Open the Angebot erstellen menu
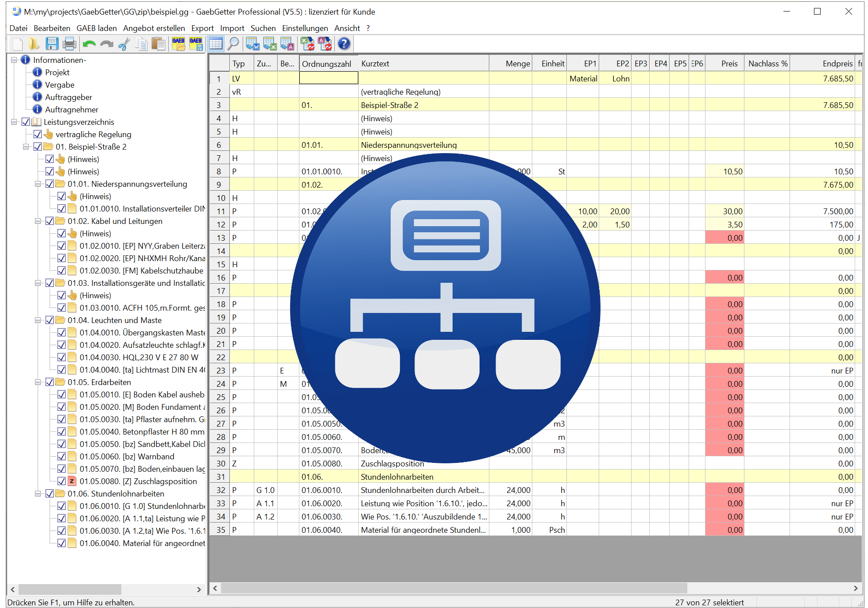 [x=154, y=28]
